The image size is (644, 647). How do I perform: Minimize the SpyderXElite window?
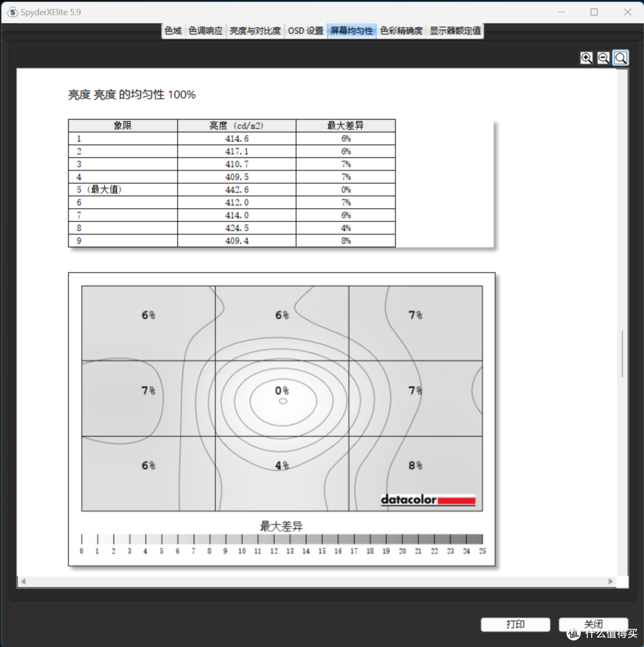pyautogui.click(x=561, y=12)
